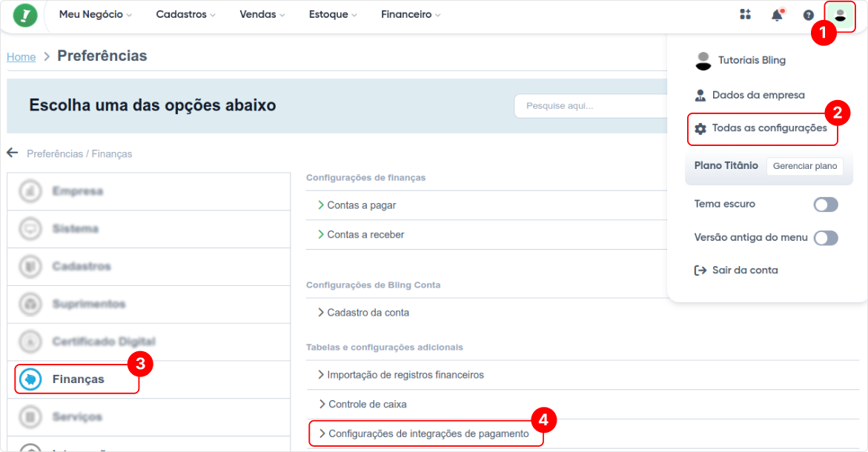Click the gear icon in Todas as configurações
This screenshot has height=452, width=868.
pos(700,128)
